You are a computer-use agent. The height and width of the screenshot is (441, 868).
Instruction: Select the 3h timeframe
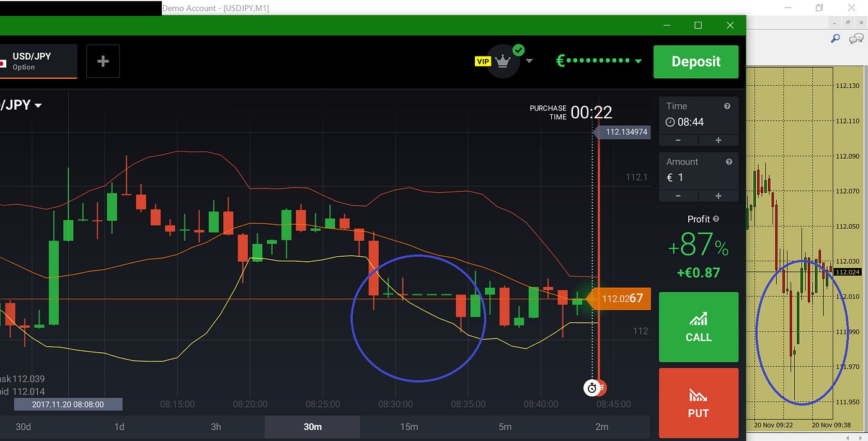(x=216, y=427)
